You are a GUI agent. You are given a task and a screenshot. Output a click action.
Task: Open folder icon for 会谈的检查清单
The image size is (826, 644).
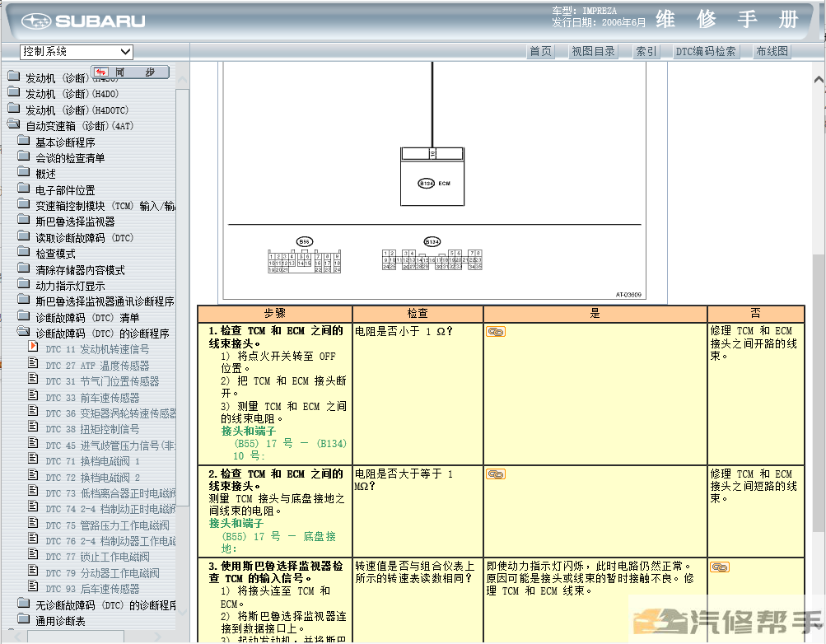[x=23, y=156]
